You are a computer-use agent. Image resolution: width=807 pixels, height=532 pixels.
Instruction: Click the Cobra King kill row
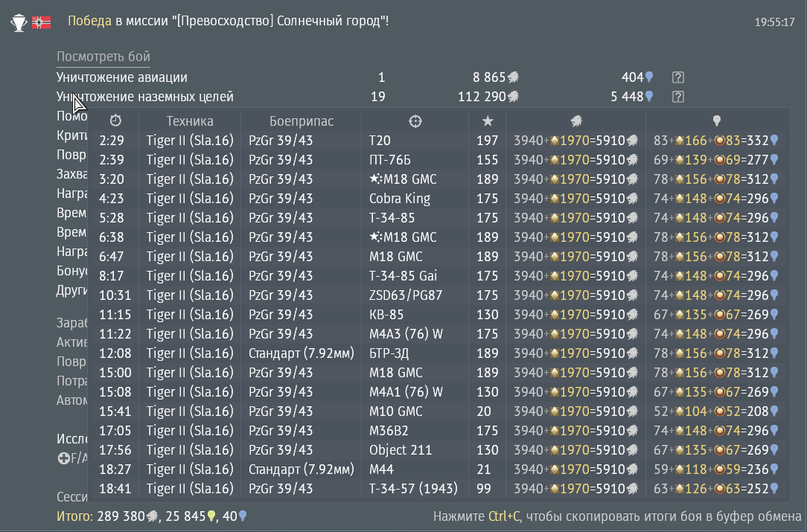400,199
